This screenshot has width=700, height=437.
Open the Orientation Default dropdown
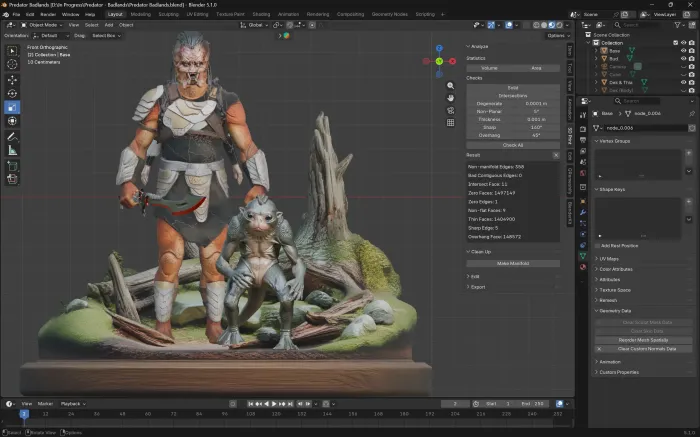point(51,36)
